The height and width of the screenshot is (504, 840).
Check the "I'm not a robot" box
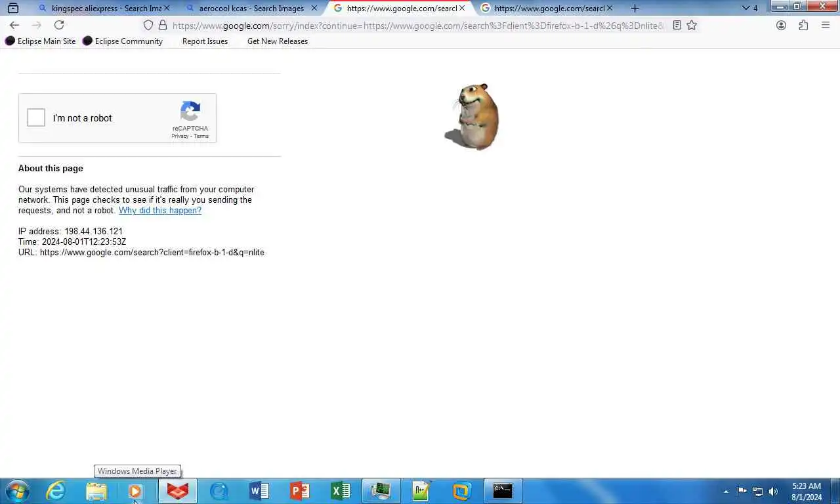pos(36,118)
